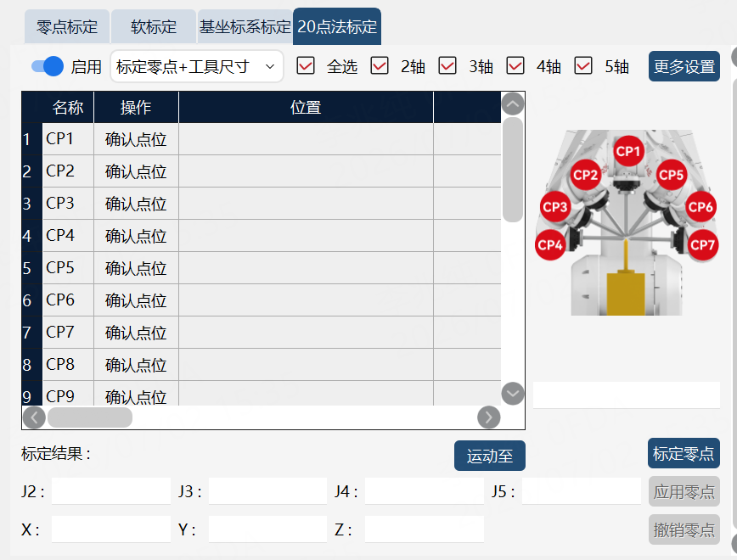Click the CP1 marker on robot diagram
This screenshot has height=560, width=737.
(628, 151)
